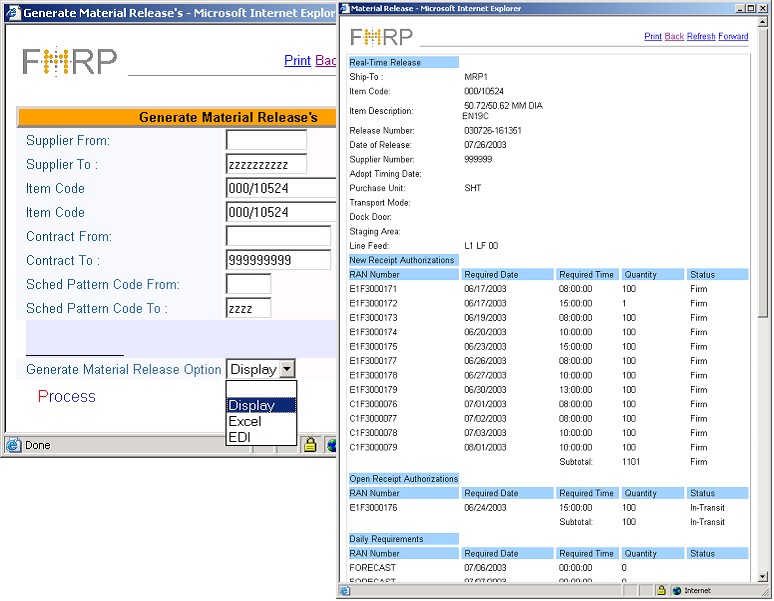Click the lock icon in Material Release status bar
The image size is (774, 601).
point(661,590)
